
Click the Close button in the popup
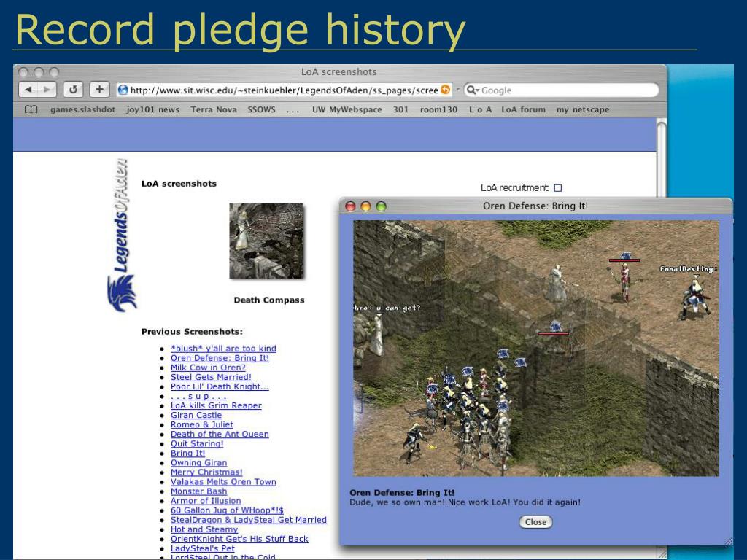[535, 522]
